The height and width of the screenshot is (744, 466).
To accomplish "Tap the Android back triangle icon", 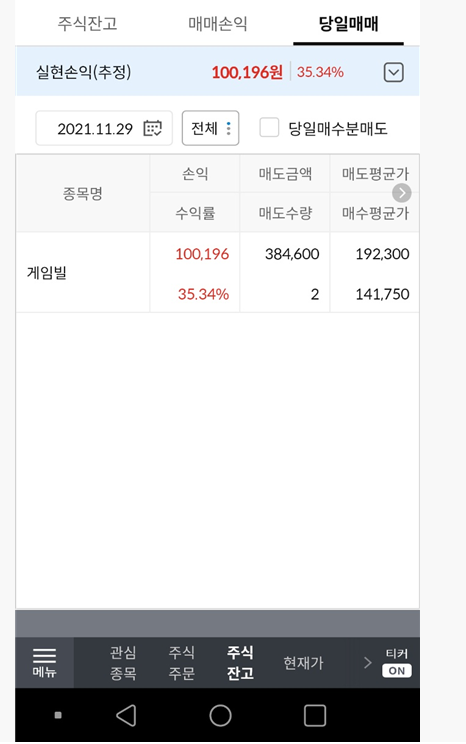I will click(x=126, y=715).
